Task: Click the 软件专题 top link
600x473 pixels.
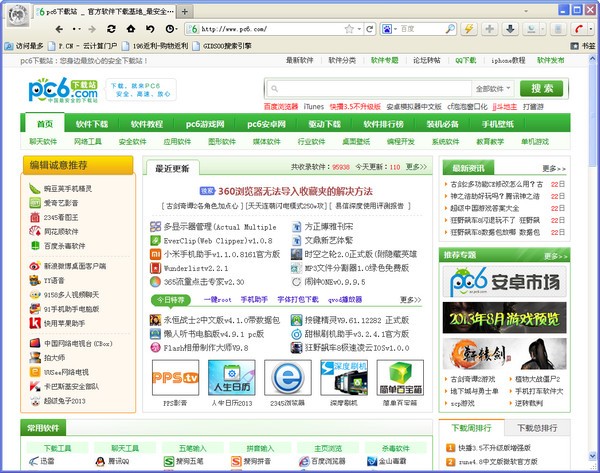Action: point(384,60)
